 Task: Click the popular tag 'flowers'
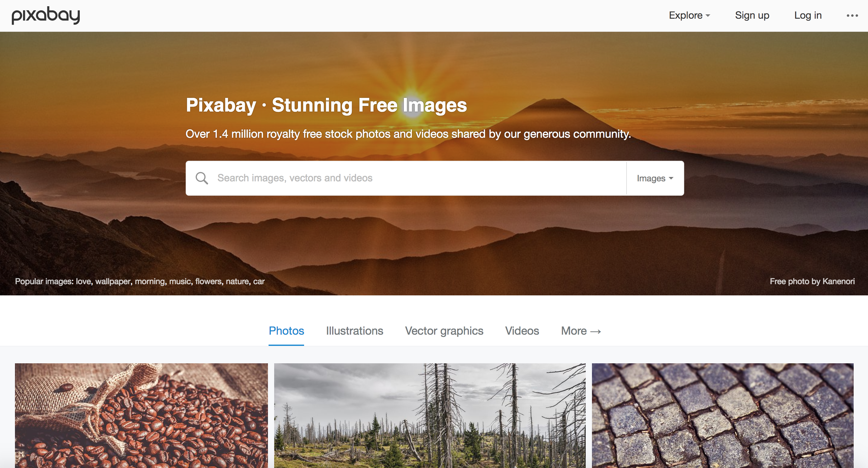click(208, 281)
